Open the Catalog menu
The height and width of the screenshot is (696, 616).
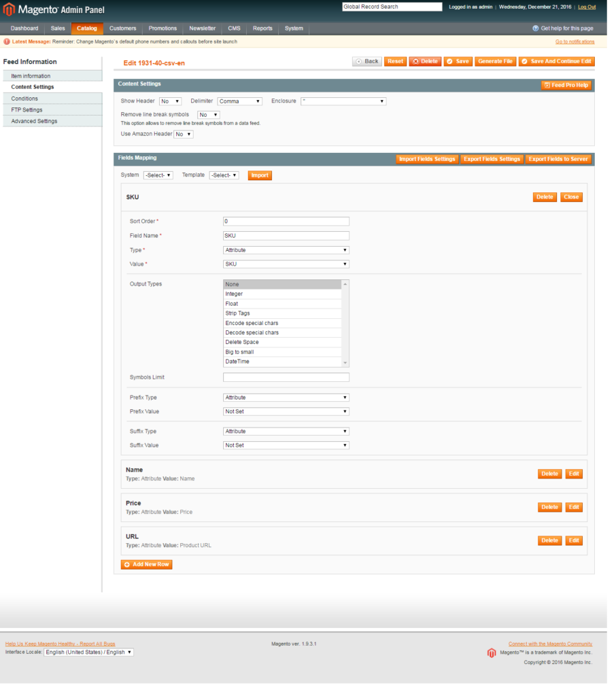87,29
